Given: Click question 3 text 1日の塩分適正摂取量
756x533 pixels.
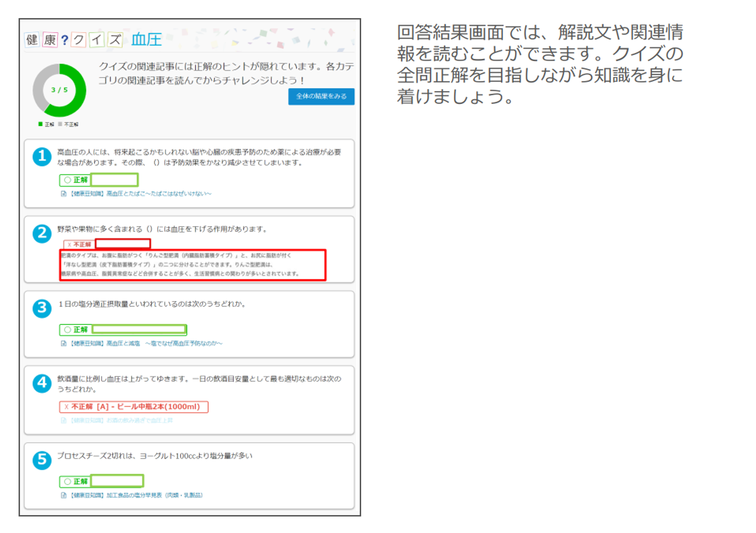Looking at the screenshot, I should coord(152,304).
